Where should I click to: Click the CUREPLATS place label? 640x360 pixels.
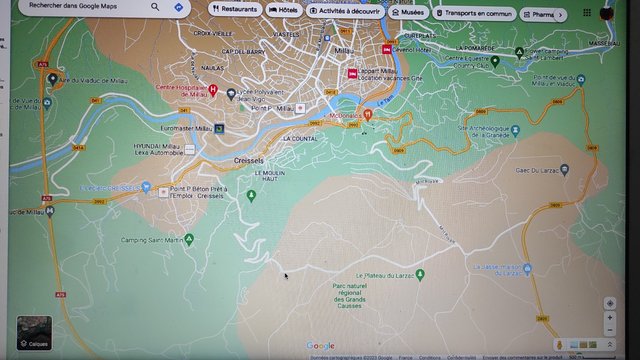tap(420, 36)
